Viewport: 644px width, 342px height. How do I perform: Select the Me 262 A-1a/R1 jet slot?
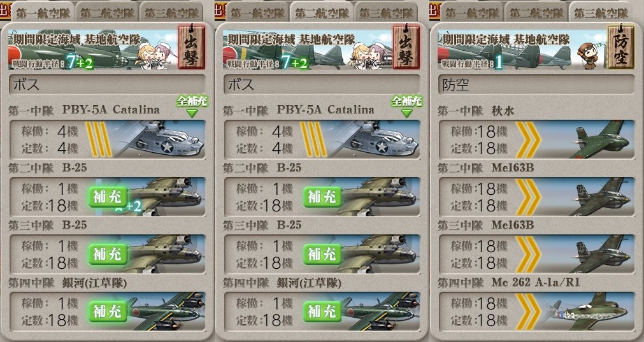[536, 311]
